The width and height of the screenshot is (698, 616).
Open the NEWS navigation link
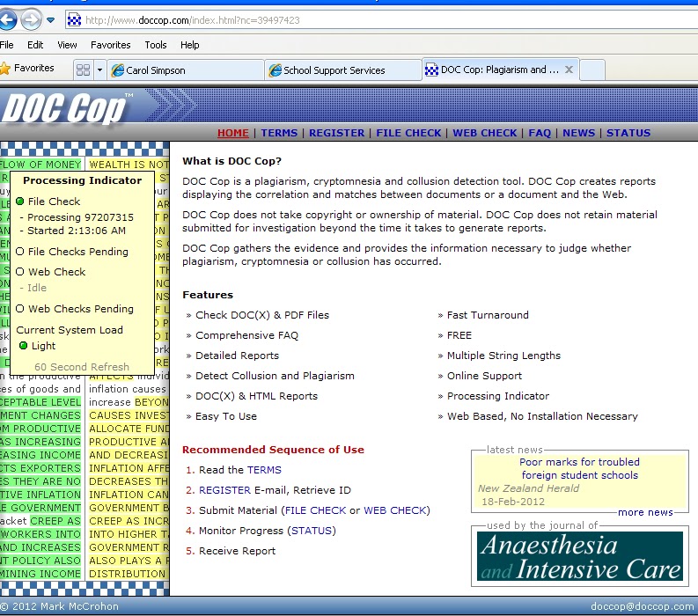coord(578,133)
